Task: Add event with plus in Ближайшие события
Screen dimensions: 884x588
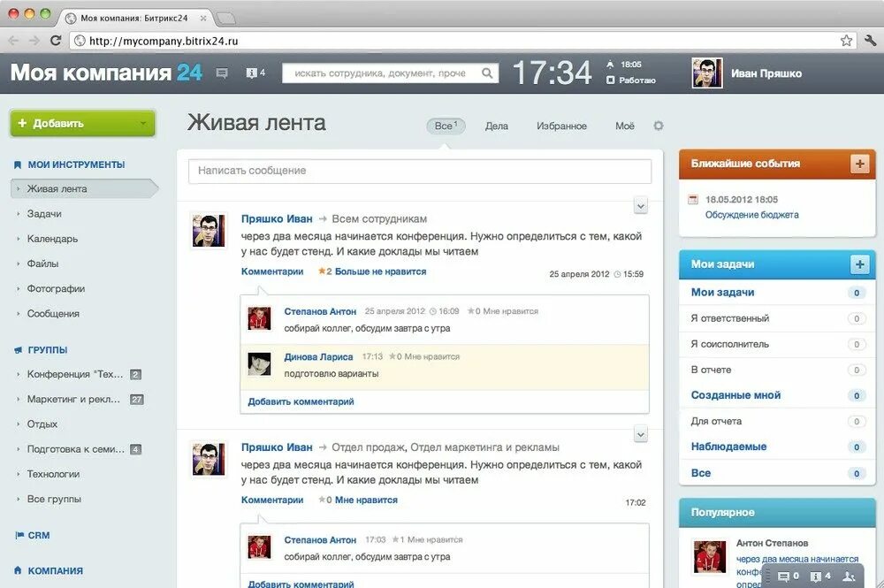Action: click(859, 164)
